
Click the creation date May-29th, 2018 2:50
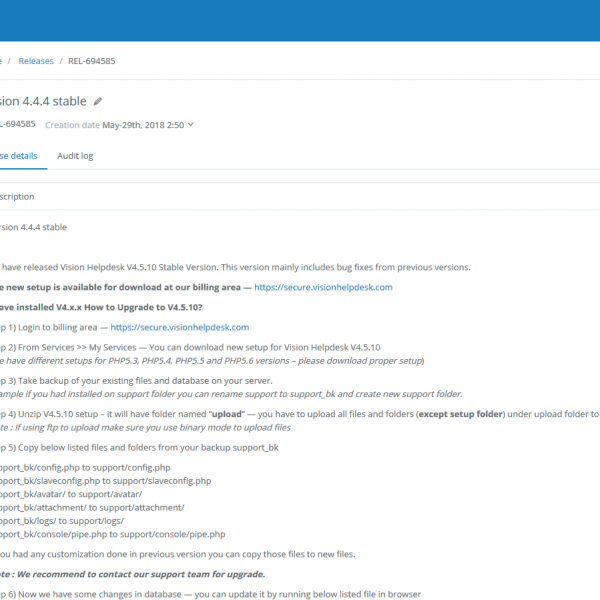point(143,125)
